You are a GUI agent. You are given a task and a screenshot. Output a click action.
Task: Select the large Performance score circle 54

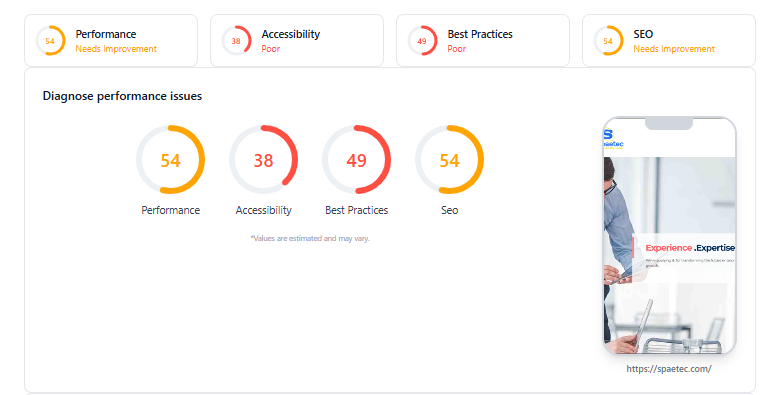coord(170,160)
